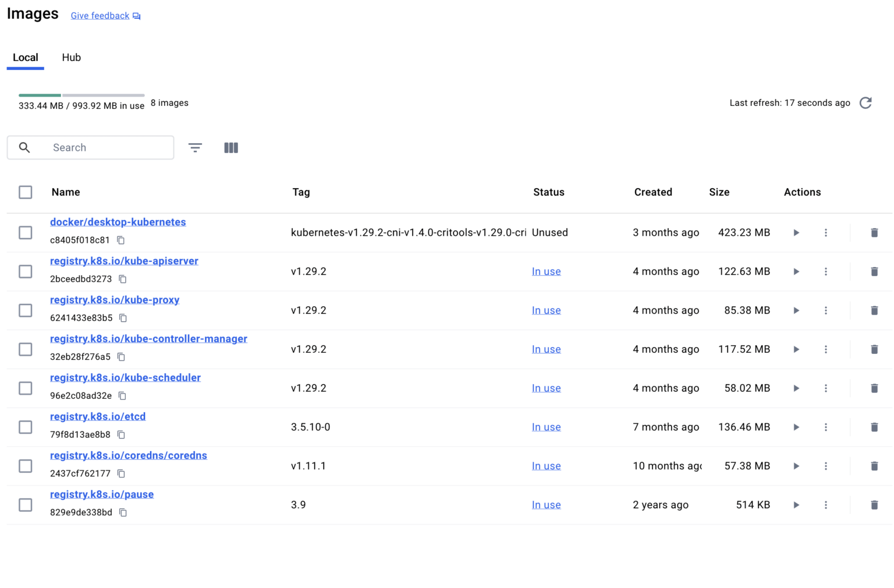Run the kube-apiserver image
This screenshot has width=894, height=588.
[x=796, y=271]
